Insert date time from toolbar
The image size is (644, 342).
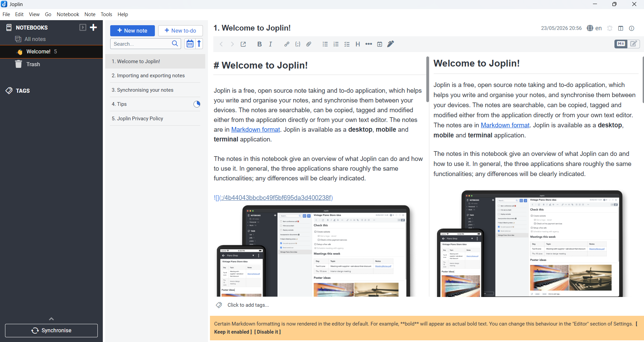click(380, 44)
